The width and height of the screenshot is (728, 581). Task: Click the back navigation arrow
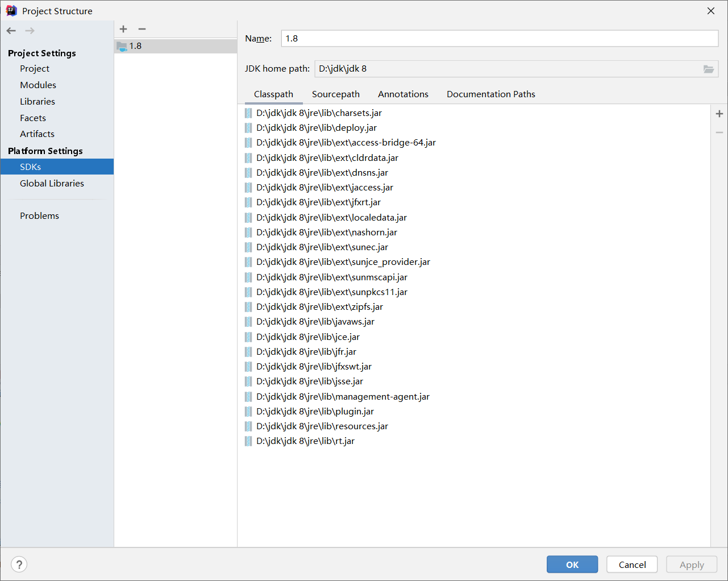coord(10,30)
